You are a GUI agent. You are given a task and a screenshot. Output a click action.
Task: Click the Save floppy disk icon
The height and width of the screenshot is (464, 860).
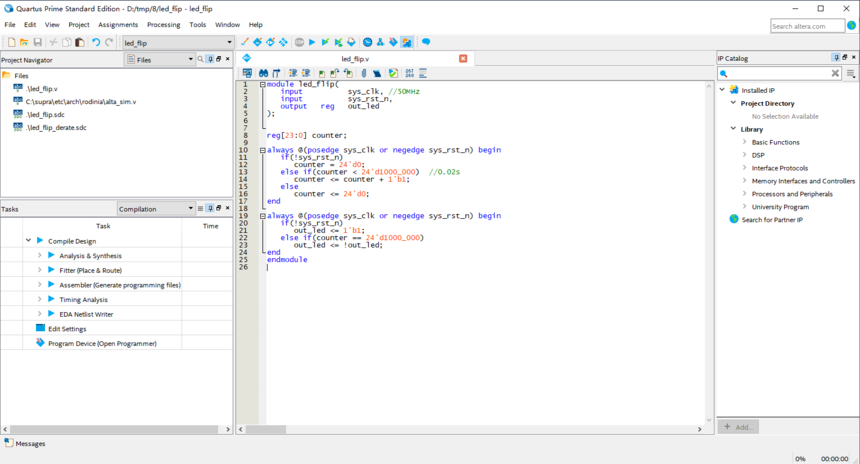pos(37,42)
